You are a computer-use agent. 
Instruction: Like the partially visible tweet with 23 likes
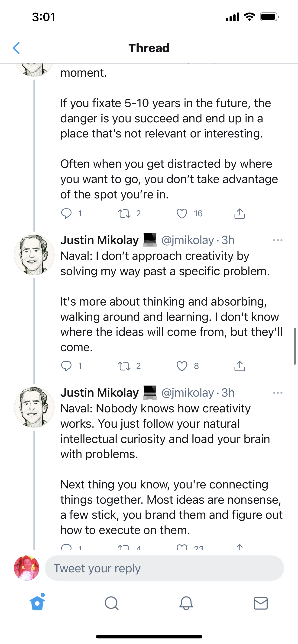pos(182,547)
